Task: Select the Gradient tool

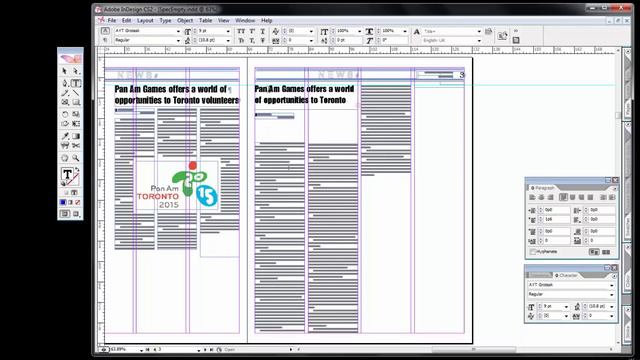Action: tap(76, 136)
